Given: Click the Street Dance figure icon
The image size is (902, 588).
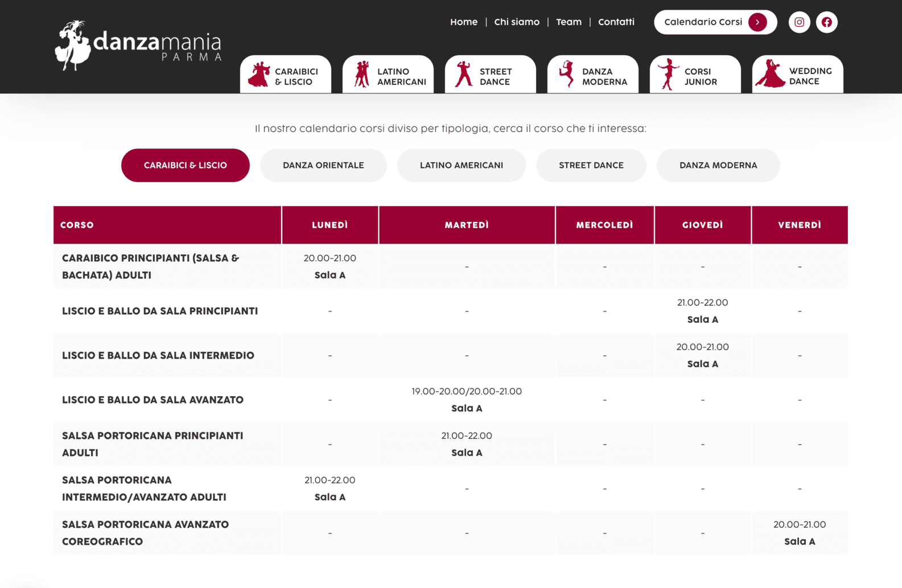Looking at the screenshot, I should point(464,75).
